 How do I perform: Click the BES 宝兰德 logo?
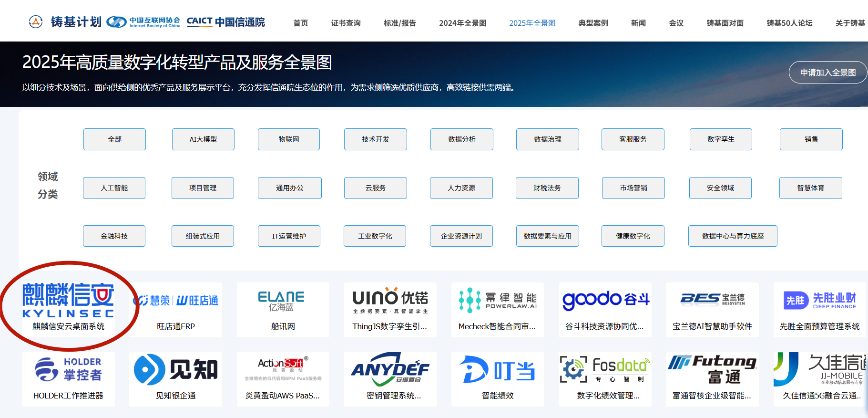(712, 299)
